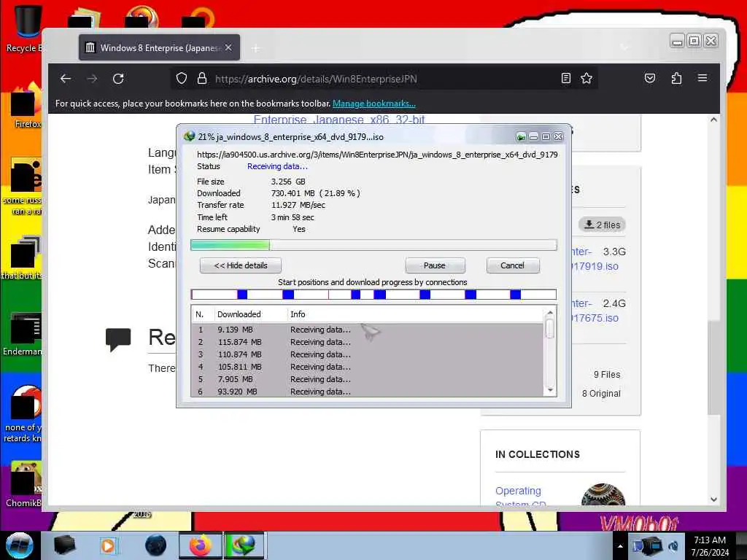Close the Windows 8 Enterprise tab
747x560 pixels.
[228, 47]
